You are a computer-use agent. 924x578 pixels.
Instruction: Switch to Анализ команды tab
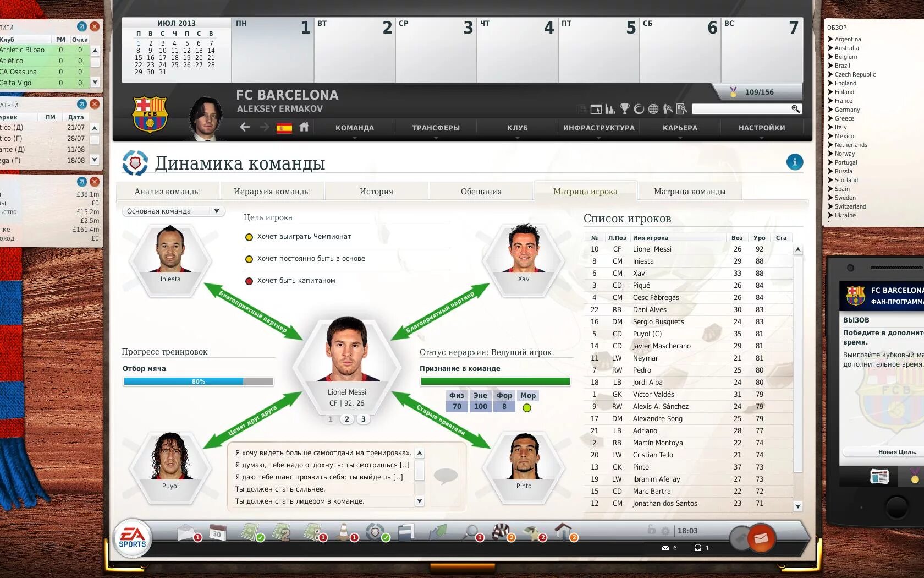pyautogui.click(x=167, y=192)
